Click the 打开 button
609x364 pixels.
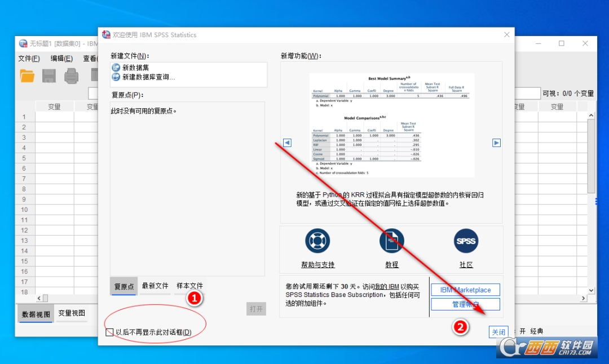[x=256, y=309]
